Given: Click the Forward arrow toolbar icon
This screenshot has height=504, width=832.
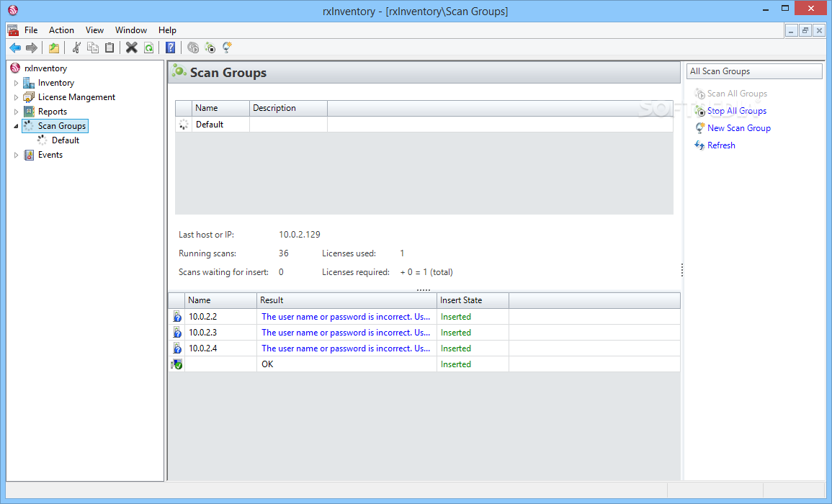Looking at the screenshot, I should coord(32,48).
